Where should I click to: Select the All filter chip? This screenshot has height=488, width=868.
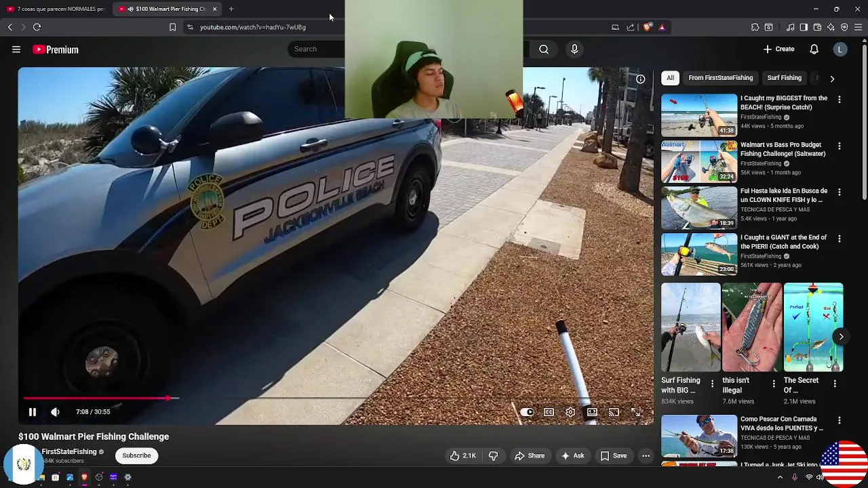(670, 78)
